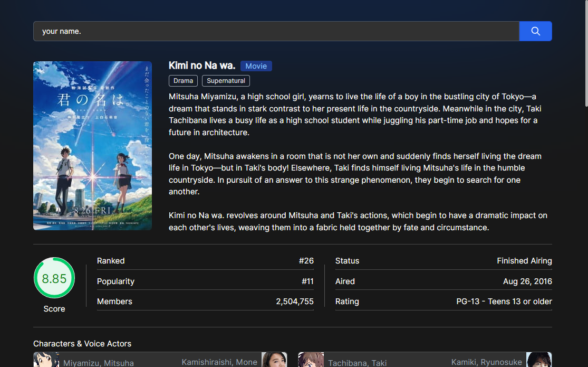Select the Miyamizu, Mitsuha character name
This screenshot has width=588, height=367.
(99, 363)
